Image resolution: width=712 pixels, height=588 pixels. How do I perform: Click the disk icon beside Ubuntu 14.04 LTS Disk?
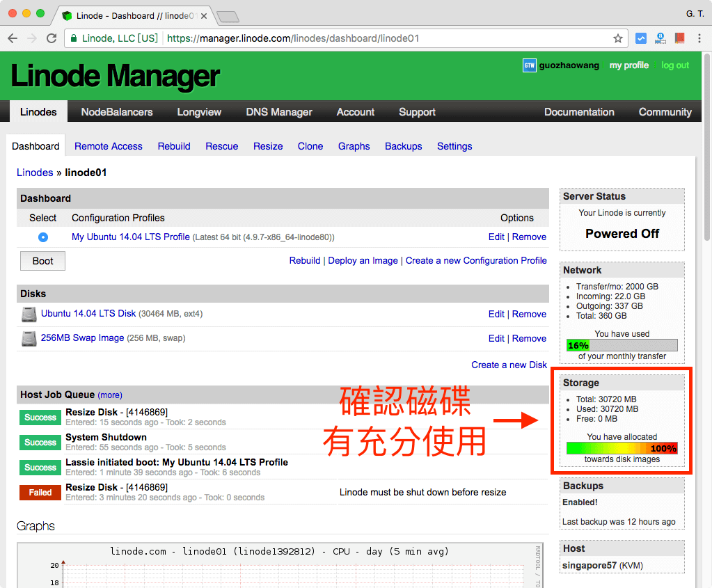click(28, 314)
